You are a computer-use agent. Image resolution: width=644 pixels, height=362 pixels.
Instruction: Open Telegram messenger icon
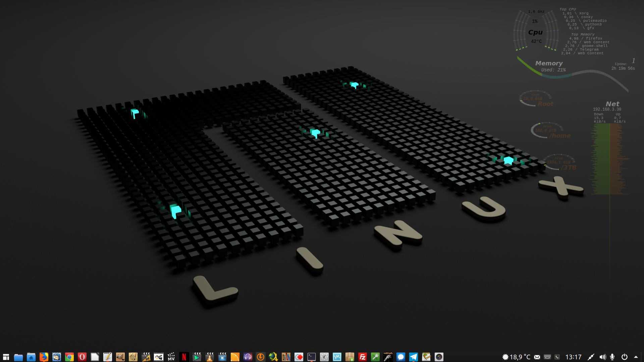(x=414, y=357)
